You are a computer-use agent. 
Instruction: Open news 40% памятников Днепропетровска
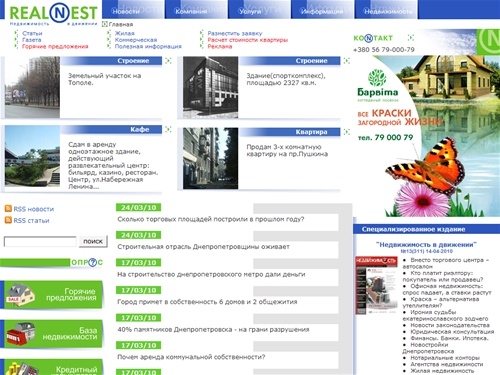point(213,329)
